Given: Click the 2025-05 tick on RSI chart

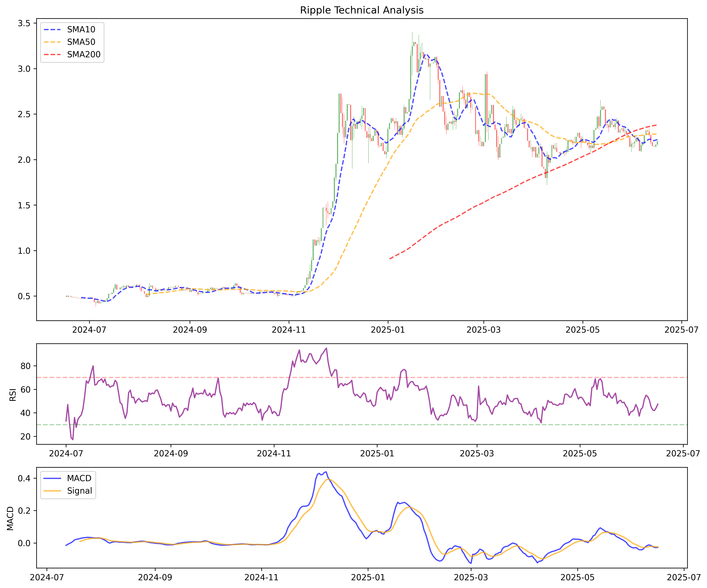Looking at the screenshot, I should (580, 453).
